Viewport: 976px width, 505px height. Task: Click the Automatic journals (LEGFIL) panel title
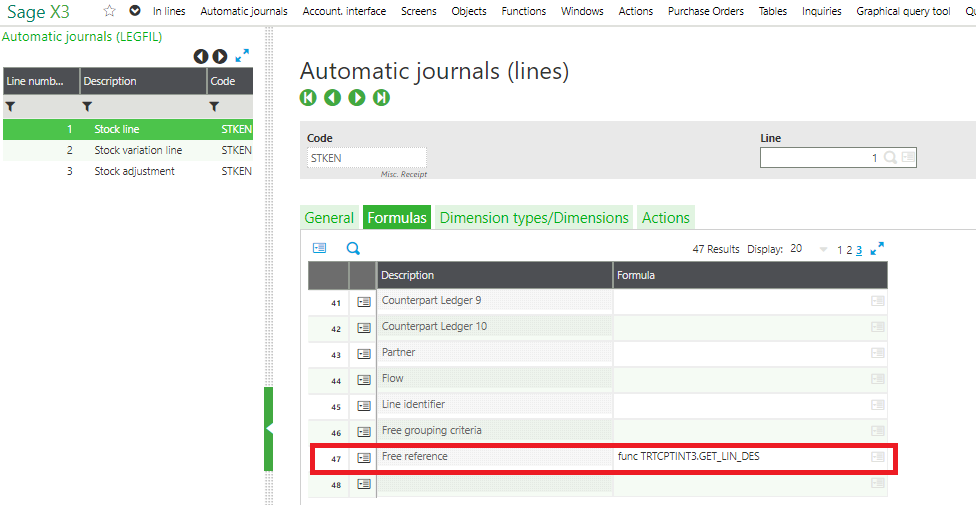[x=82, y=37]
